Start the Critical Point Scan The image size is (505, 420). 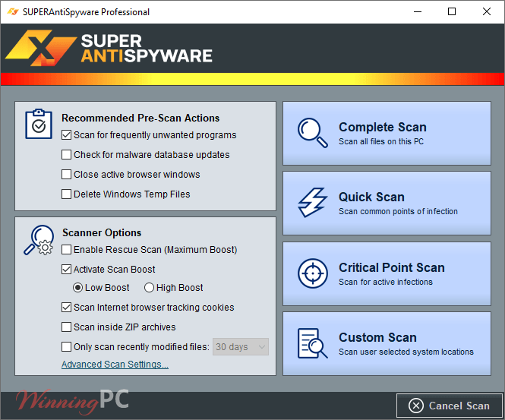[387, 273]
